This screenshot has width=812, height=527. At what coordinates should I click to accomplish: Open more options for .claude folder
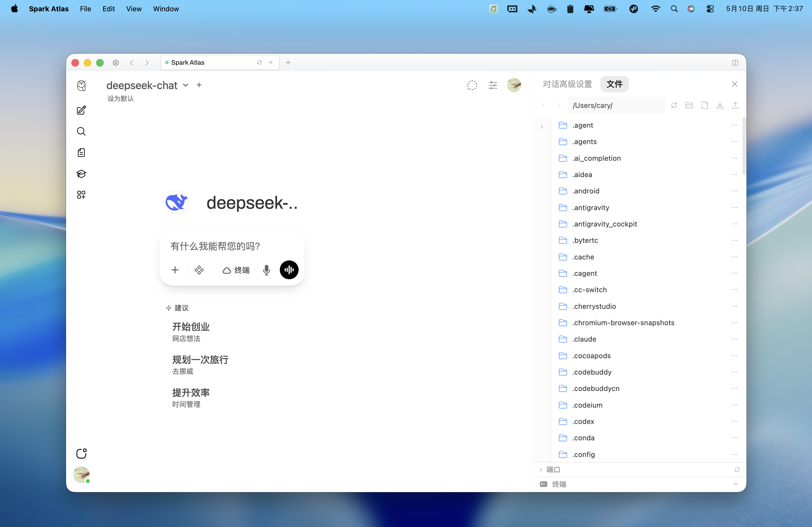[735, 339]
